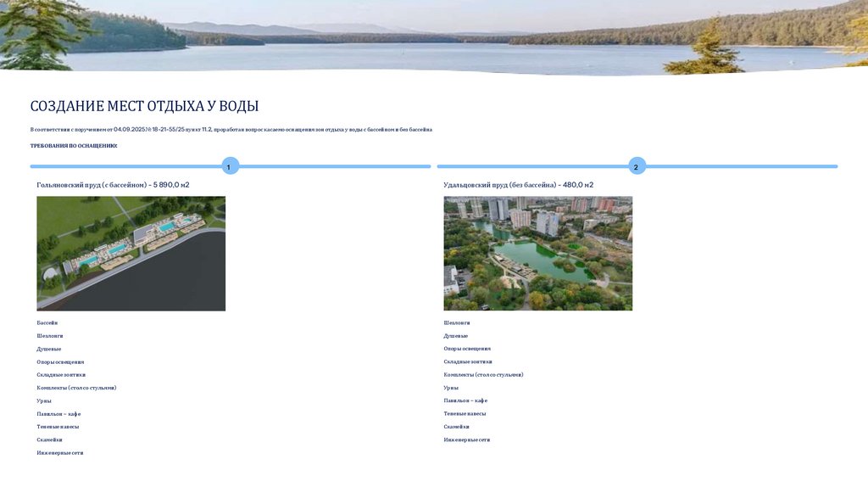Select 'Теневые навесы' under Гольяновский пруд

[58, 427]
